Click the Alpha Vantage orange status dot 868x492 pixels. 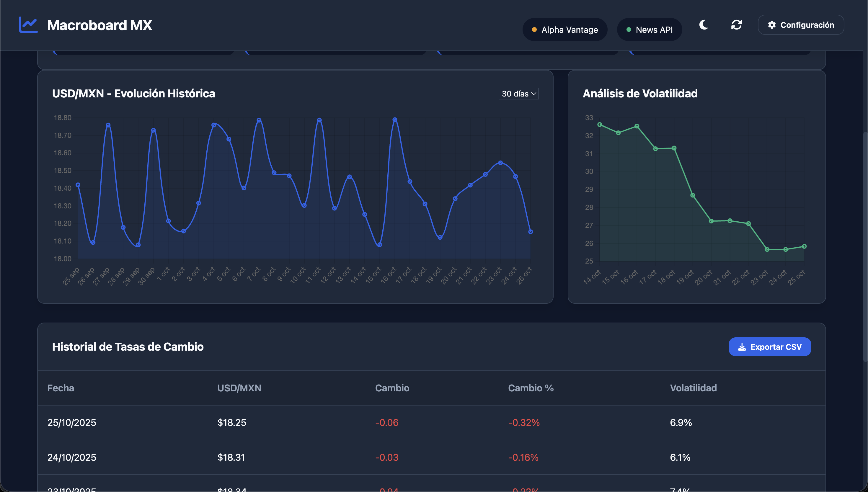click(534, 30)
